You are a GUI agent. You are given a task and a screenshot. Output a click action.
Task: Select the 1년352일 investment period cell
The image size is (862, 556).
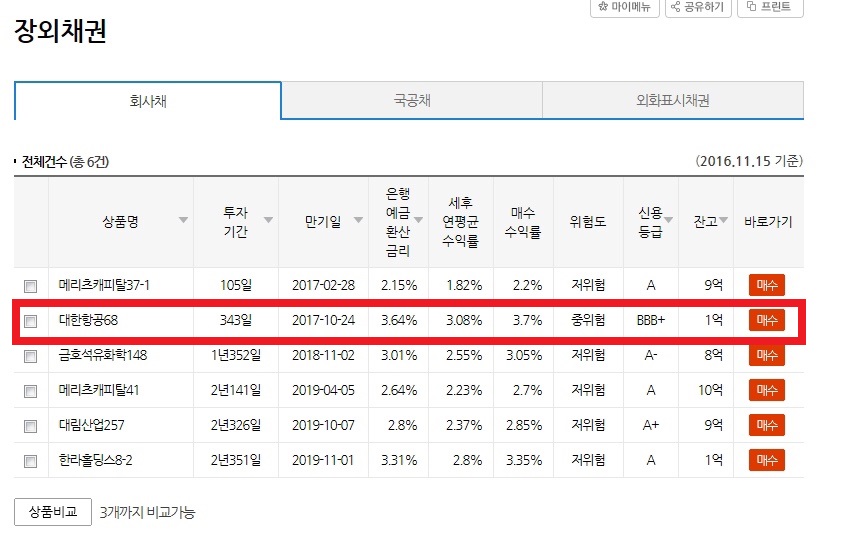tap(236, 355)
